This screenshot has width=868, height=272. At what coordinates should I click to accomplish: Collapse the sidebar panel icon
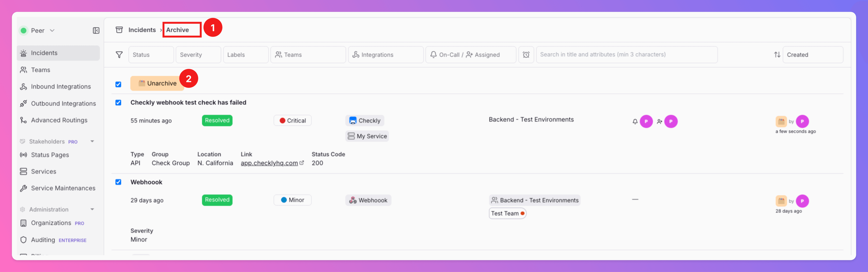coord(96,31)
